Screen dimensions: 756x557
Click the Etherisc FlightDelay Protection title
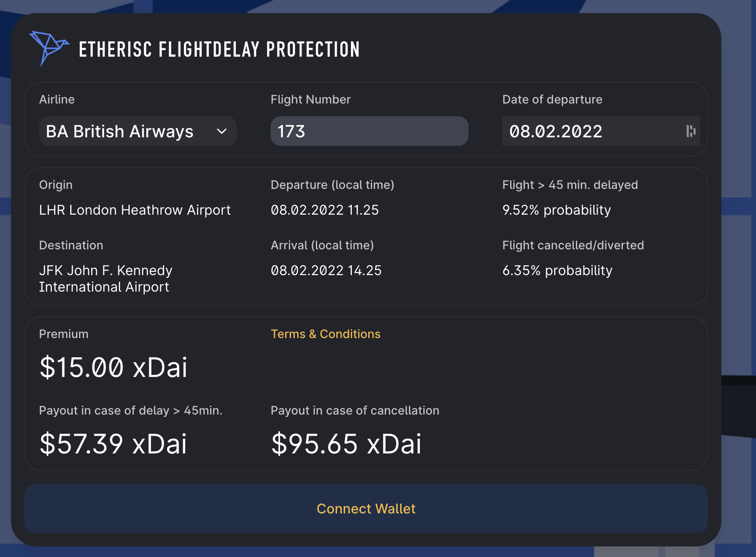(x=219, y=49)
